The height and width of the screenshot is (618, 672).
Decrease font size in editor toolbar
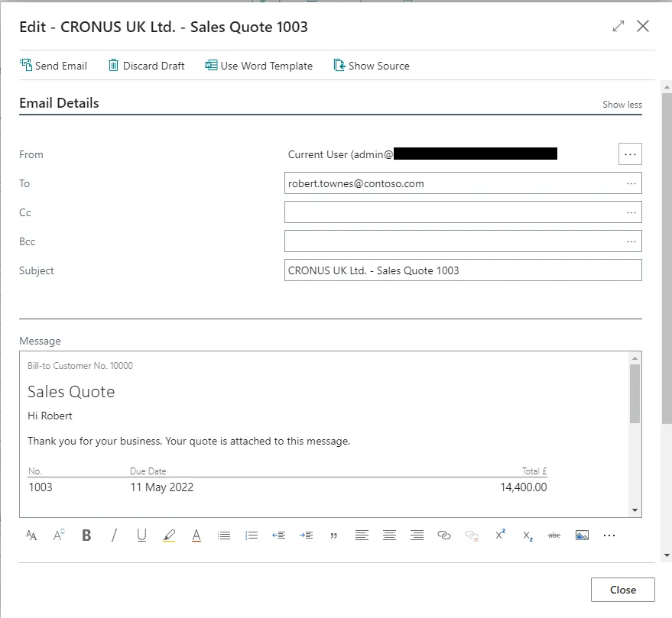pos(31,535)
